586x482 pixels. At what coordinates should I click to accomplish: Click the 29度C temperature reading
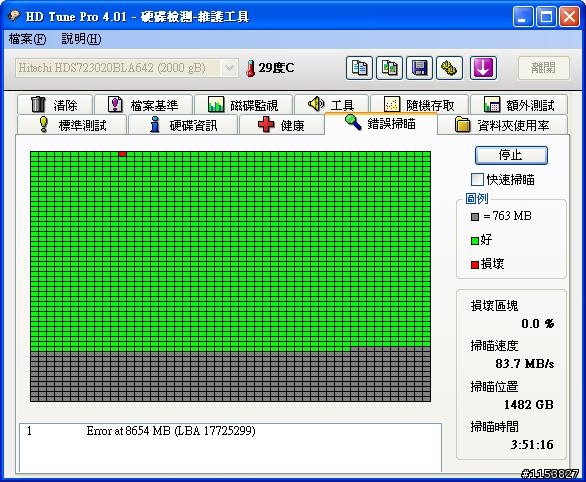(x=276, y=68)
